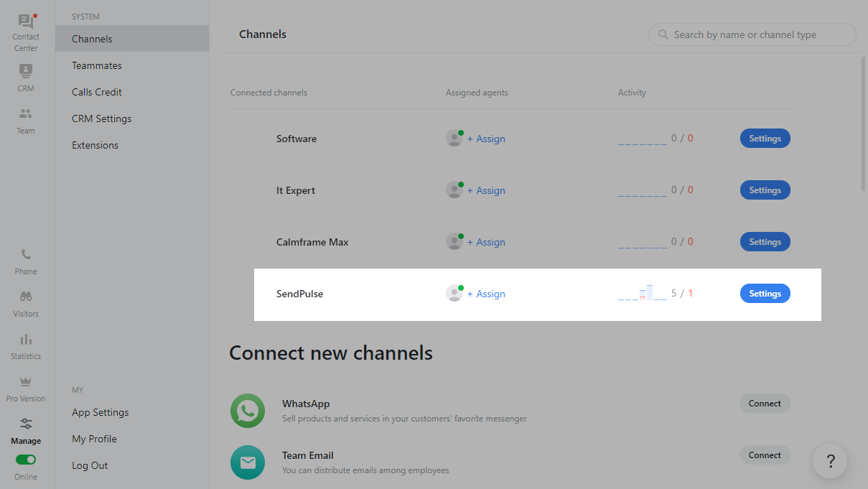The height and width of the screenshot is (489, 868).
Task: Select Teammates in the System menu
Action: click(x=97, y=65)
